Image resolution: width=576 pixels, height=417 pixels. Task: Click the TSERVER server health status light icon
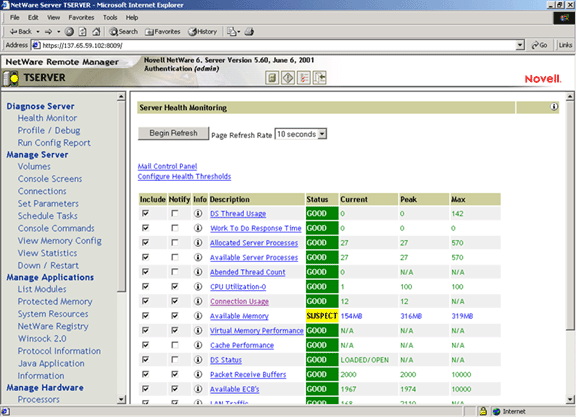click(11, 78)
